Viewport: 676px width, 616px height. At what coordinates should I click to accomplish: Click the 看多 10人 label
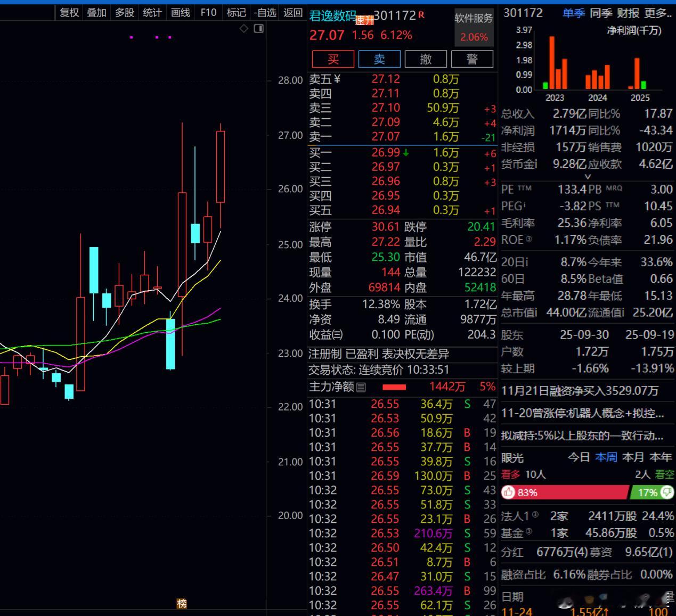524,474
